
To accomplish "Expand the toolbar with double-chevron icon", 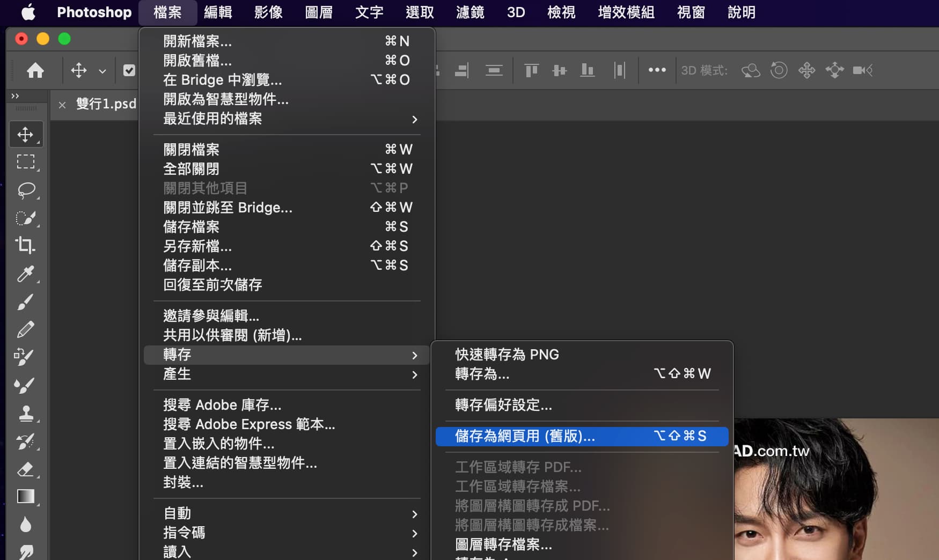I will tap(15, 96).
